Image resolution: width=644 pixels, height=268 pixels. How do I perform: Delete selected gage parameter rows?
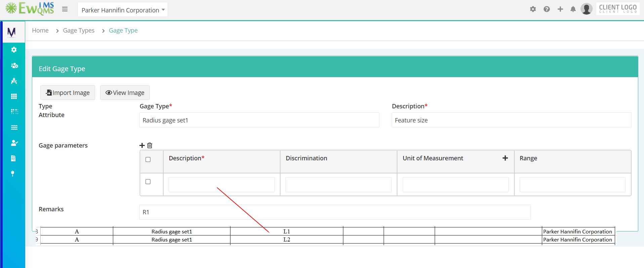pos(150,145)
